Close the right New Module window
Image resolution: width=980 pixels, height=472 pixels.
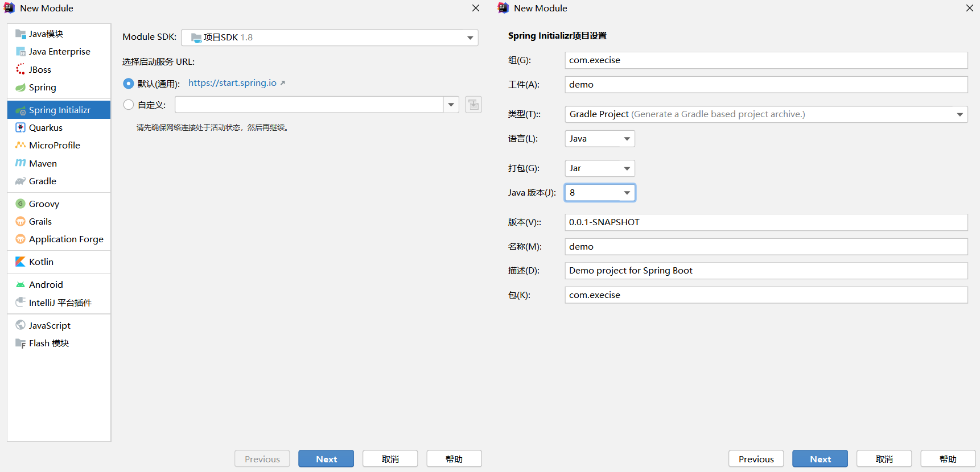point(970,8)
